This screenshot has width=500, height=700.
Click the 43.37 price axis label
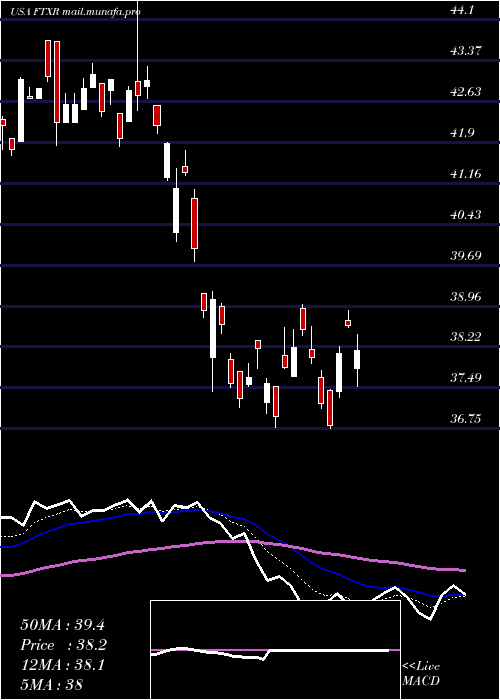coord(466,50)
